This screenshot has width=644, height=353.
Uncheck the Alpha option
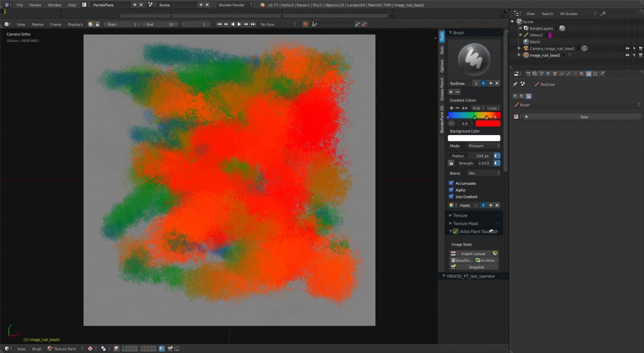point(451,190)
